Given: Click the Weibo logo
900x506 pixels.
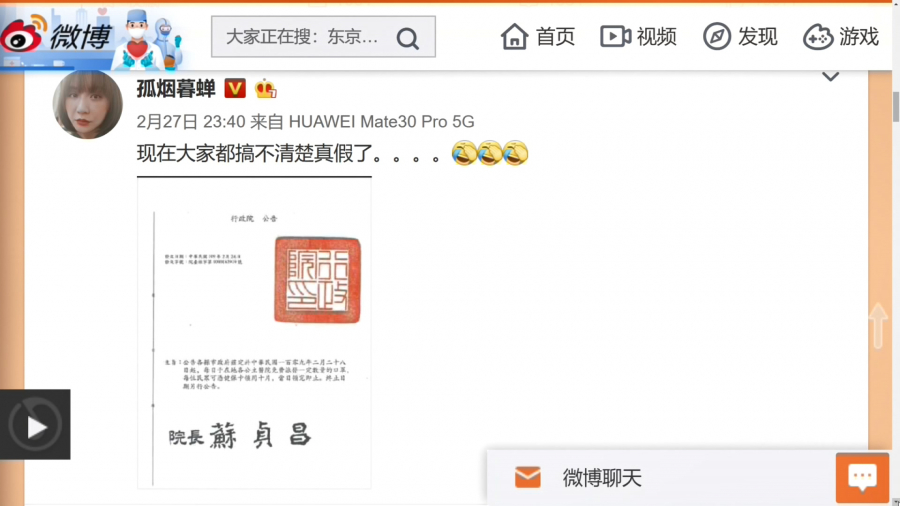Looking at the screenshot, I should coord(55,37).
